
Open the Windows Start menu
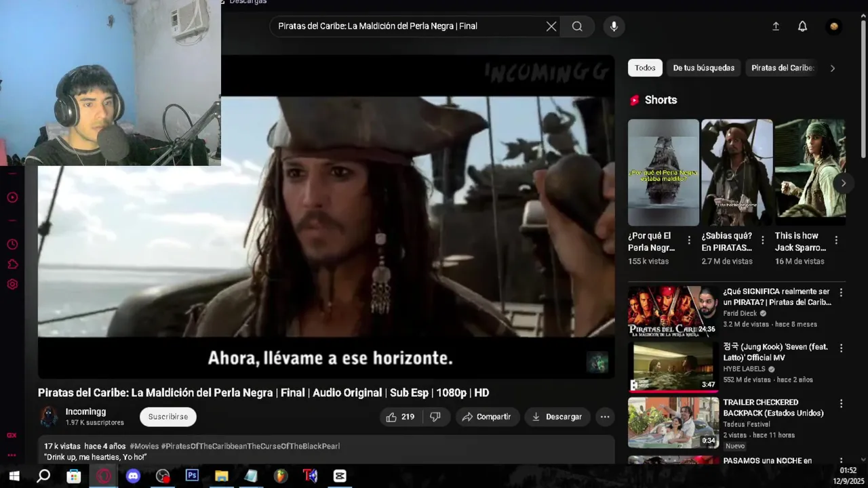(x=14, y=476)
